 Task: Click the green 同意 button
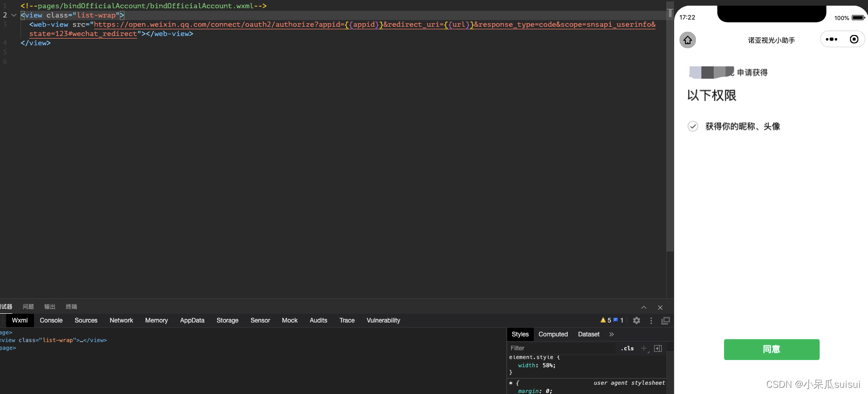pyautogui.click(x=771, y=349)
